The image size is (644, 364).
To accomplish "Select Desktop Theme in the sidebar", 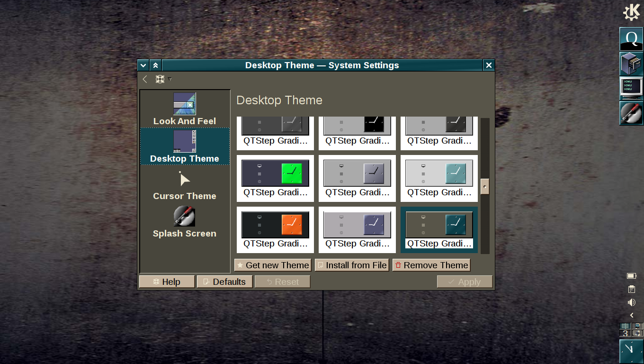I will 185,146.
